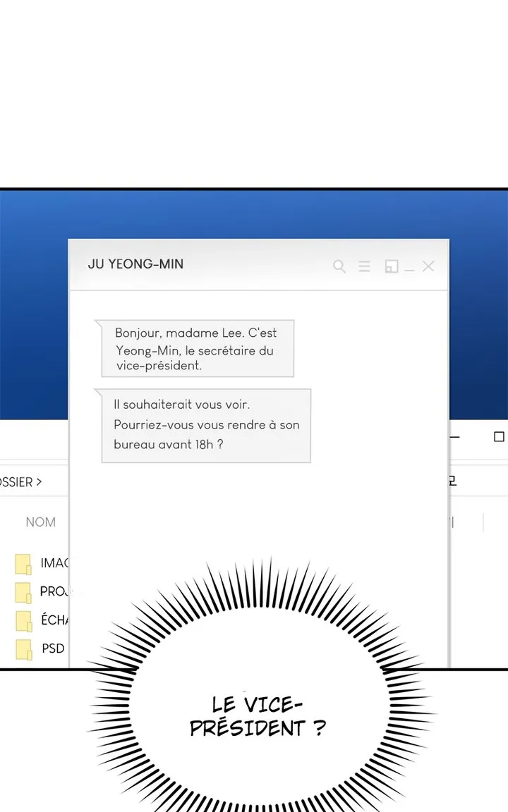Screen dimensions: 508x812
Task: Click the search magnifier icon in chat window
Action: (x=339, y=266)
